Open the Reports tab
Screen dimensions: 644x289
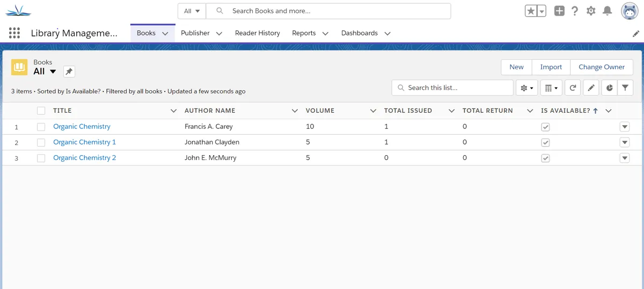[304, 33]
